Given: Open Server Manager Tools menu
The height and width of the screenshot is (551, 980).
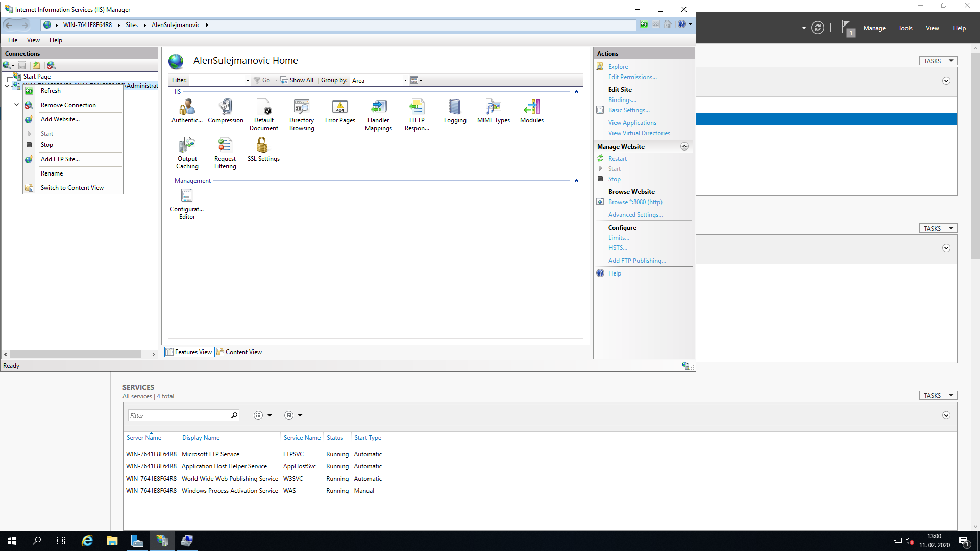Looking at the screenshot, I should [x=905, y=28].
